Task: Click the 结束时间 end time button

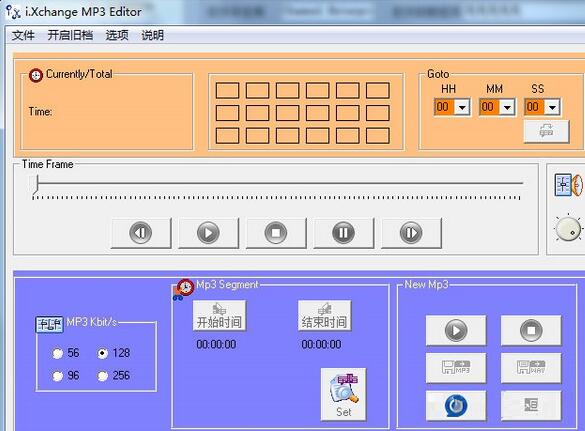Action: tap(324, 316)
